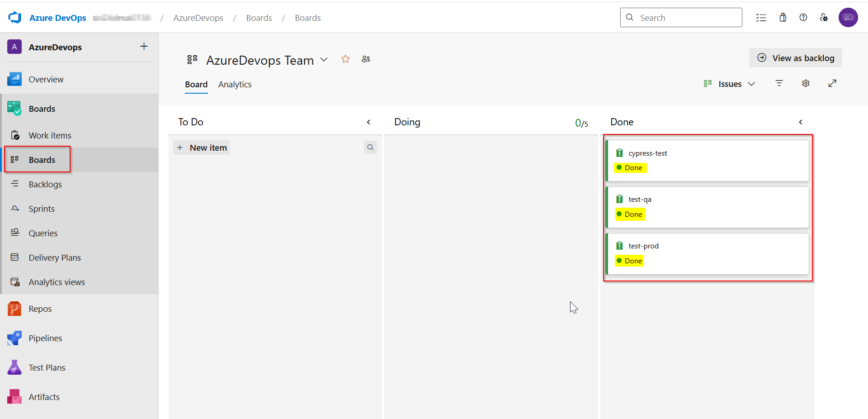The width and height of the screenshot is (868, 419).
Task: Collapse the To Do column
Action: tap(368, 122)
